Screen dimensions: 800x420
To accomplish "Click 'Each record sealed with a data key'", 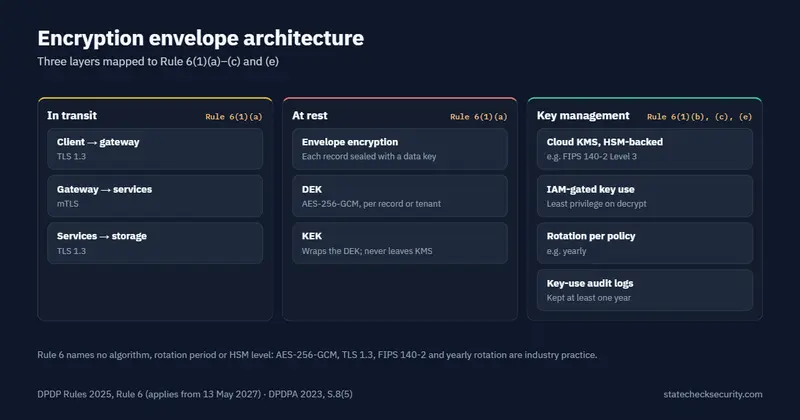I will click(369, 157).
